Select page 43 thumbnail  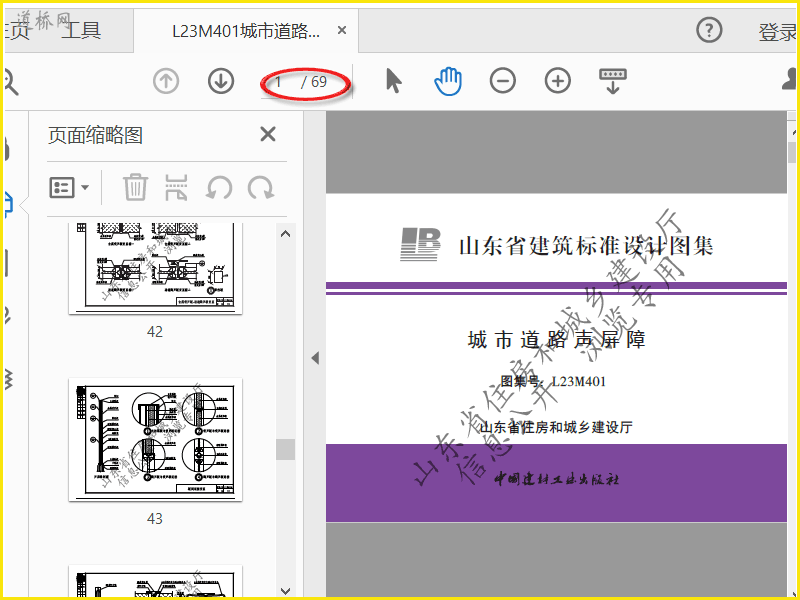156,440
